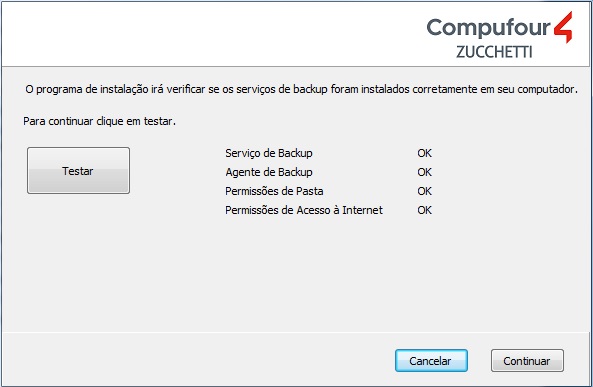
Task: Click the horizontal divider above the footer buttons
Action: tap(296, 333)
